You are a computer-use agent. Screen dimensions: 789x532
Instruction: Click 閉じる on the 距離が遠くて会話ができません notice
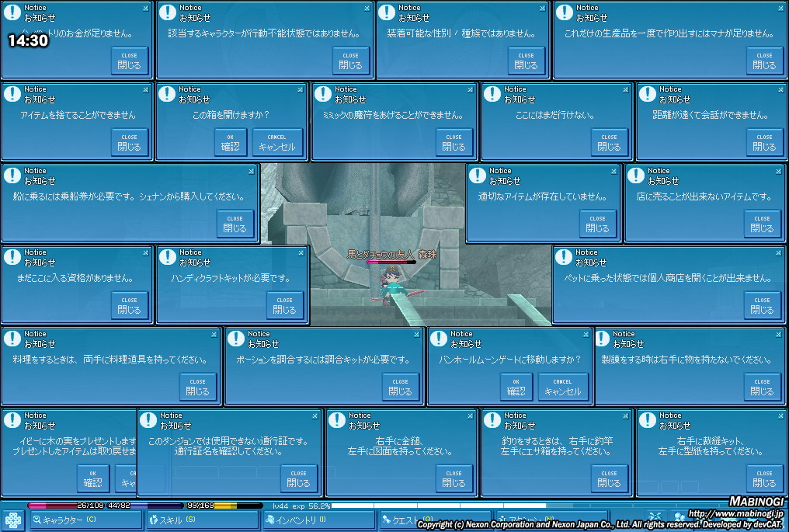[x=764, y=142]
